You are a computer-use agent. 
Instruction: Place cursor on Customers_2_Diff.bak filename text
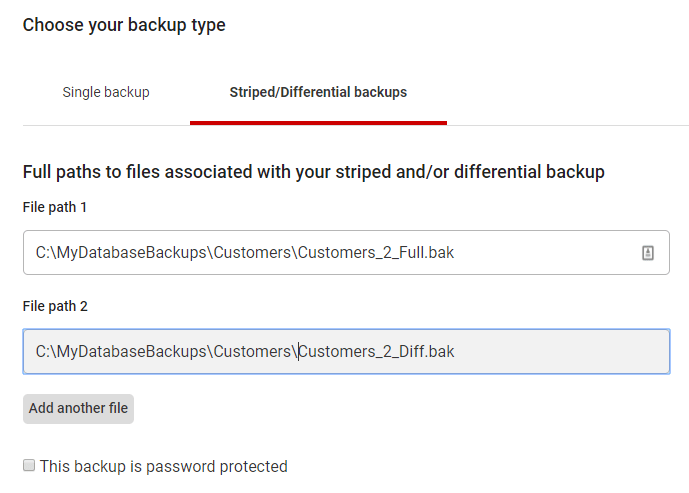coord(376,352)
